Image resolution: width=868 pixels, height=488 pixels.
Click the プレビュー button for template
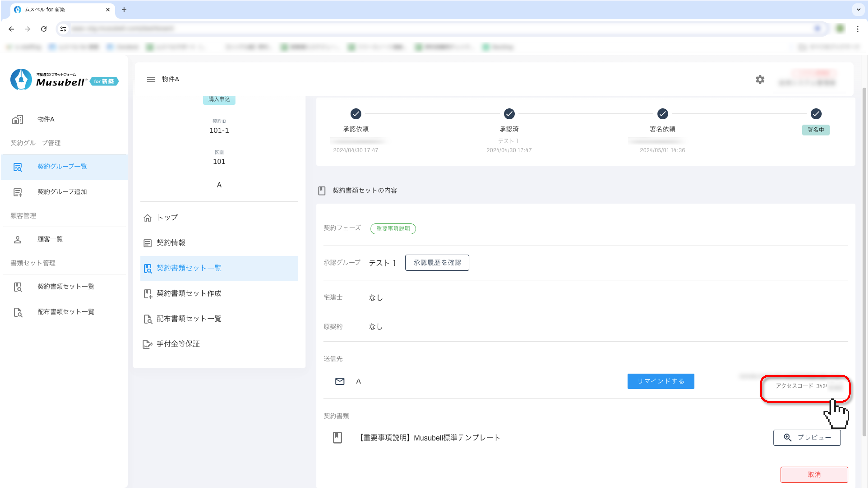[807, 437]
